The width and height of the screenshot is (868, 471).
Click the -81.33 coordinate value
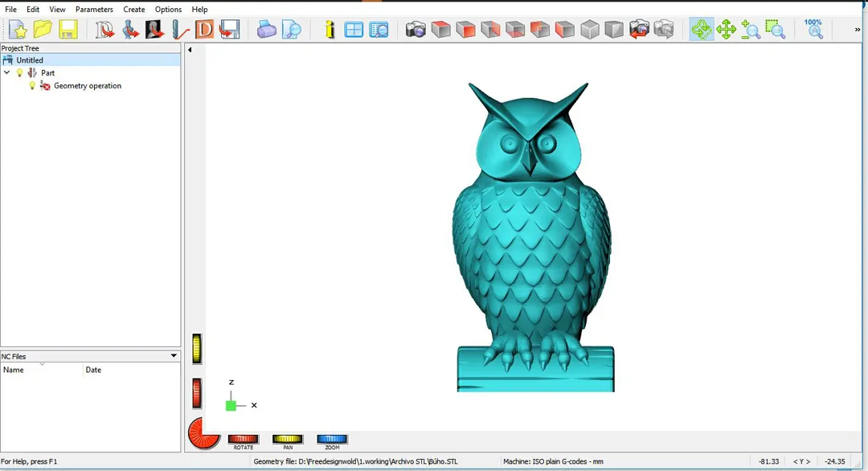click(x=768, y=461)
